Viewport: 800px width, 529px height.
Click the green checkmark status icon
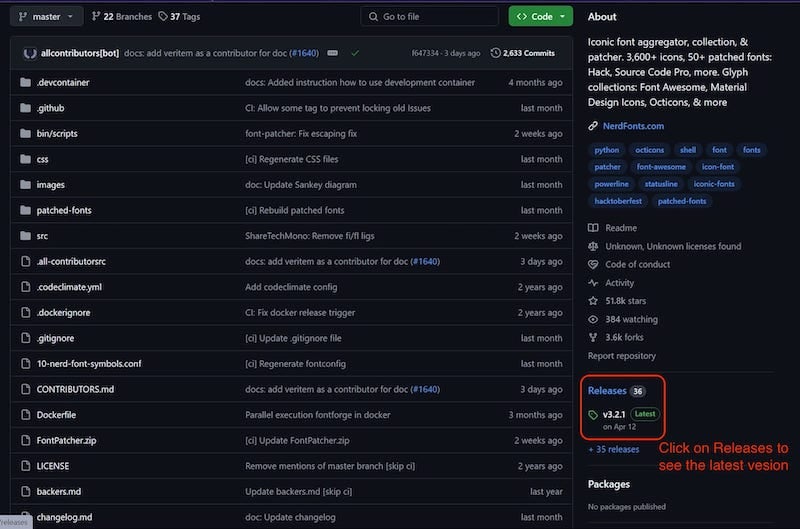(x=355, y=53)
